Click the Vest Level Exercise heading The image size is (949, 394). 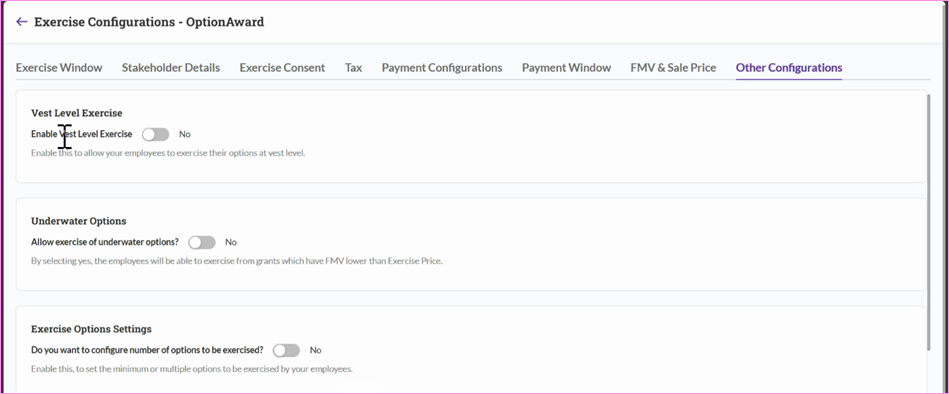(77, 113)
